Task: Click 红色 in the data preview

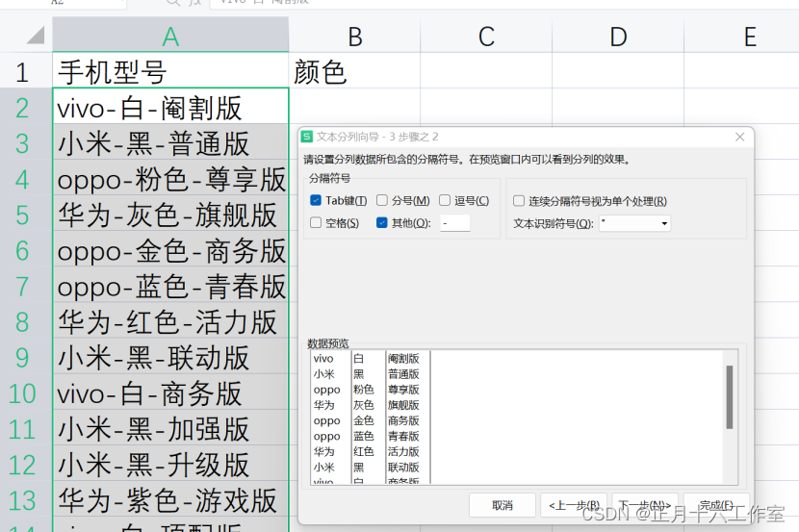Action: coord(363,451)
